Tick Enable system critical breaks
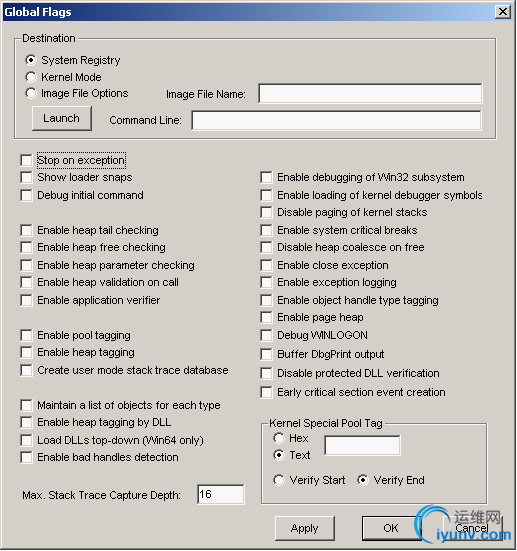The image size is (517, 551). [266, 230]
